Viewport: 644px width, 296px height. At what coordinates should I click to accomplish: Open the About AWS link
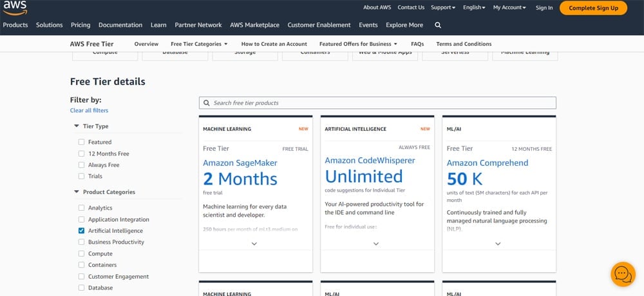coord(377,7)
